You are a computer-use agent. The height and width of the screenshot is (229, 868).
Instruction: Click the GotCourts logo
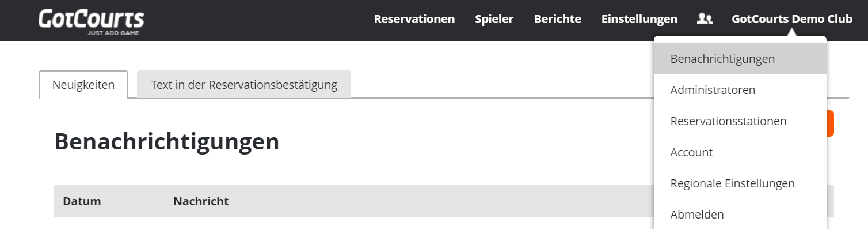pyautogui.click(x=91, y=21)
